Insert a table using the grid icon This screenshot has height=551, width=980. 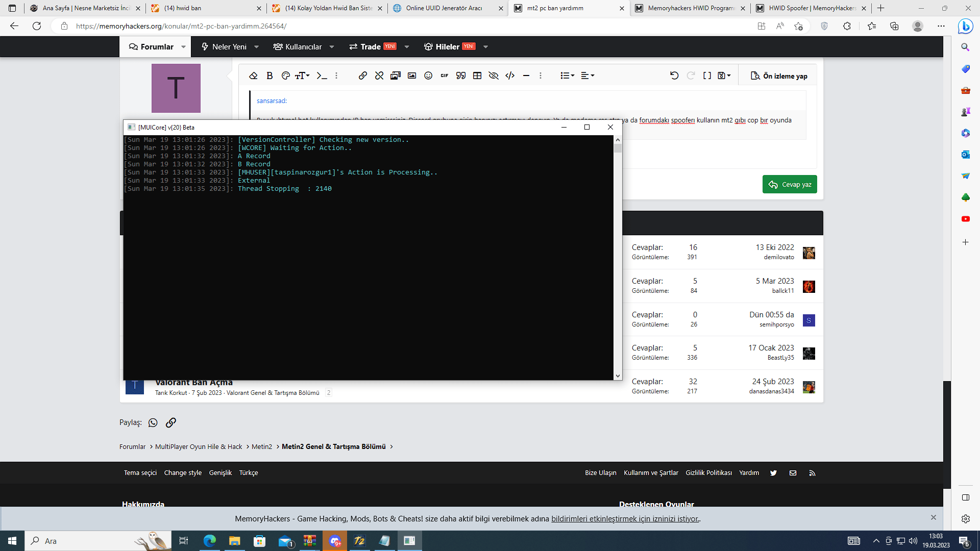coord(477,76)
